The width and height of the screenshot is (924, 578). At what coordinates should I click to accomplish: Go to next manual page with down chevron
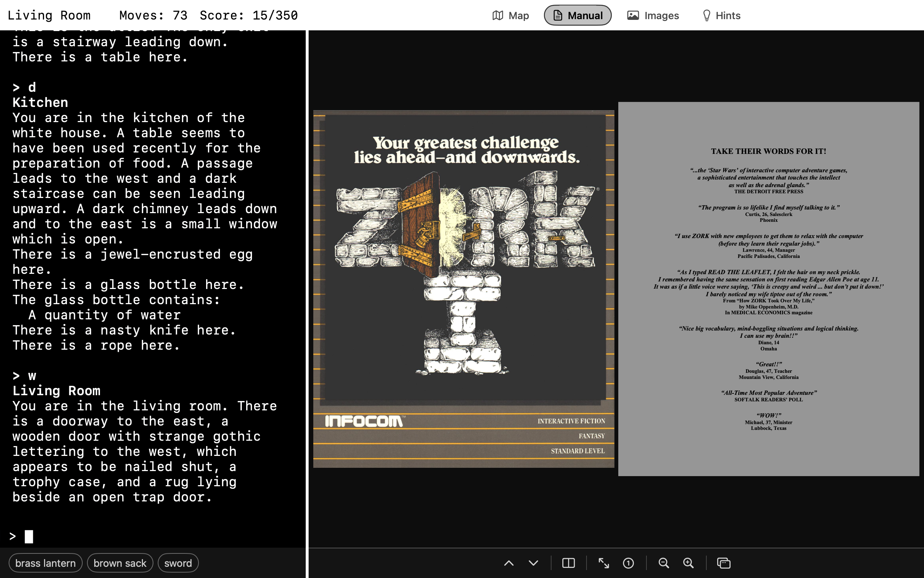point(533,563)
